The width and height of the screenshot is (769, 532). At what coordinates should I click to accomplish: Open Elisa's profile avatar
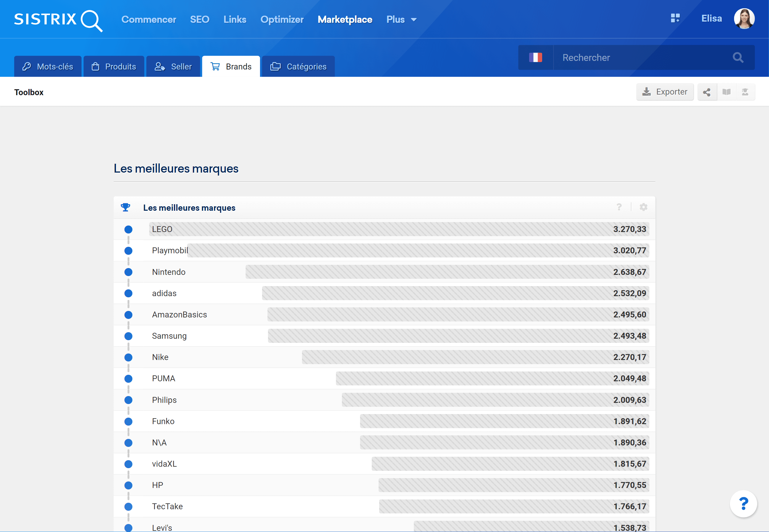click(744, 19)
